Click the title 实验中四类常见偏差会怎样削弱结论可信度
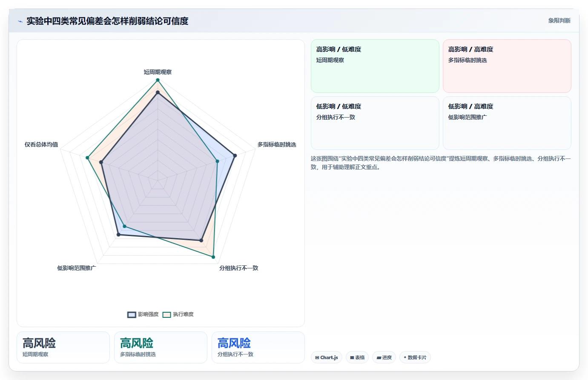Screen dimensions: 588x380 107,21
